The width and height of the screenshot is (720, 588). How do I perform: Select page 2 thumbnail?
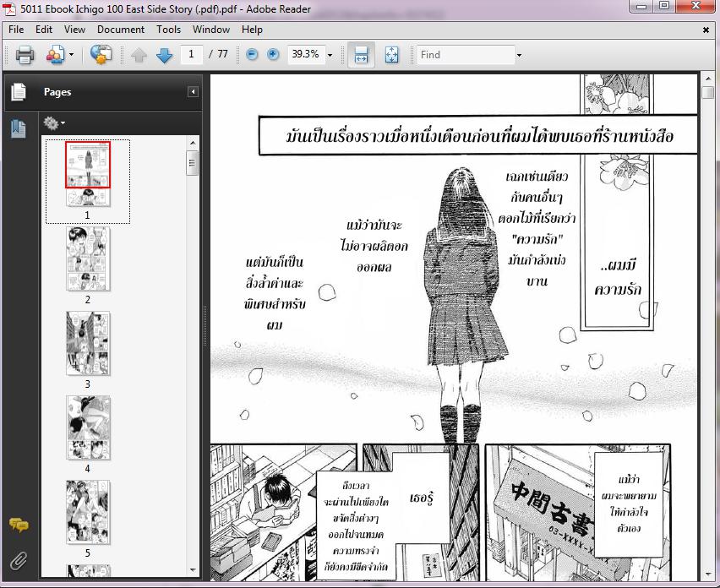pos(88,259)
